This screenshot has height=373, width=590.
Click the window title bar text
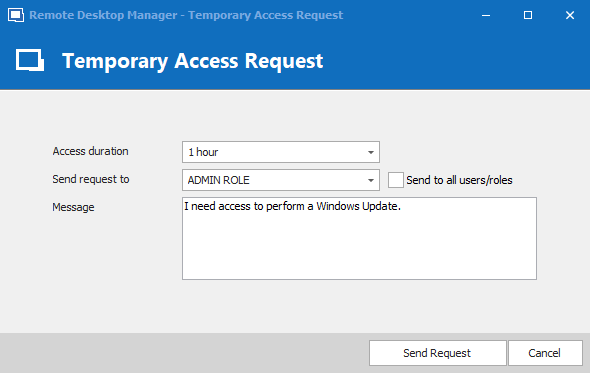coord(186,15)
